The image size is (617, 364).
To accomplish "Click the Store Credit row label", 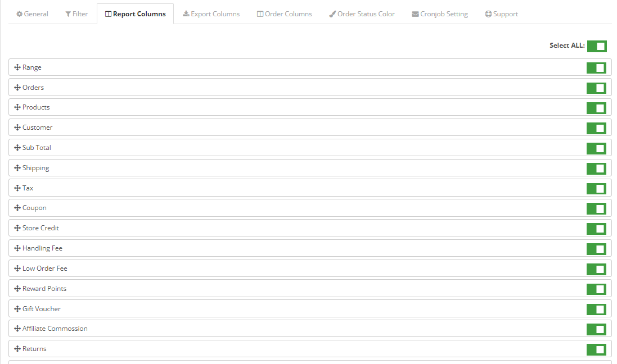I will (x=40, y=228).
